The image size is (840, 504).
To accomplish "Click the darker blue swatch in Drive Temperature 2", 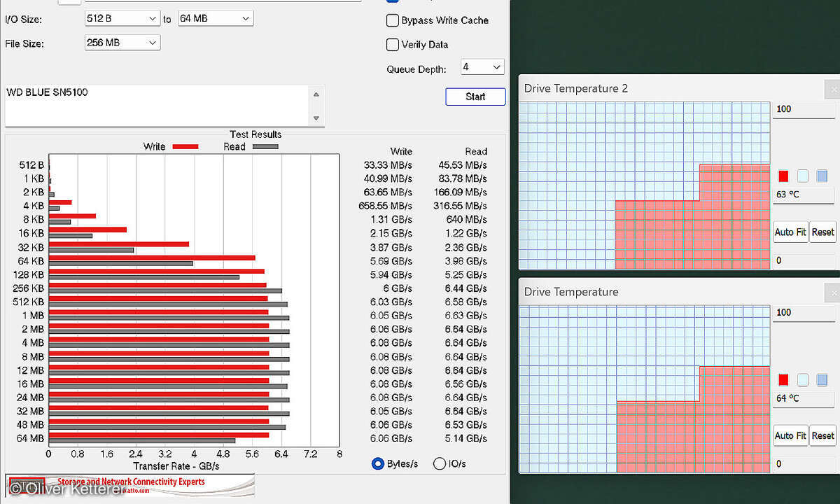I will [x=822, y=176].
